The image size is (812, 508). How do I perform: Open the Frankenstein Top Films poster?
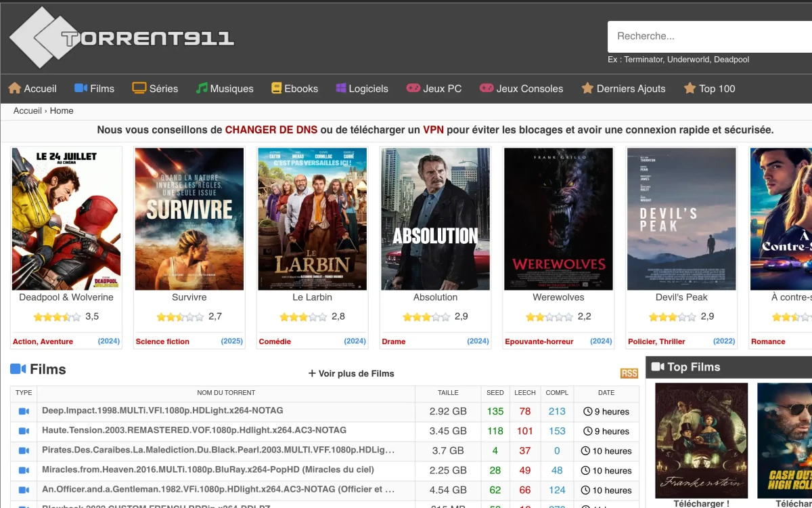[x=702, y=440]
